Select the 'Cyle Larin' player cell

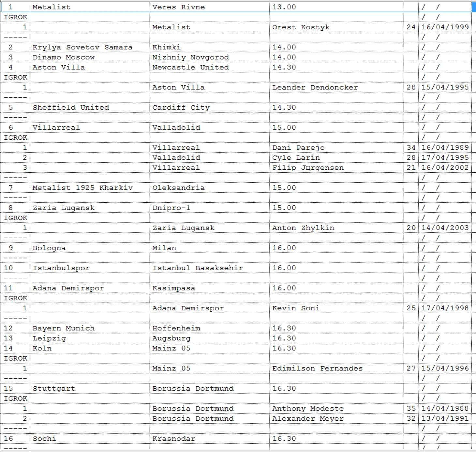click(336, 158)
